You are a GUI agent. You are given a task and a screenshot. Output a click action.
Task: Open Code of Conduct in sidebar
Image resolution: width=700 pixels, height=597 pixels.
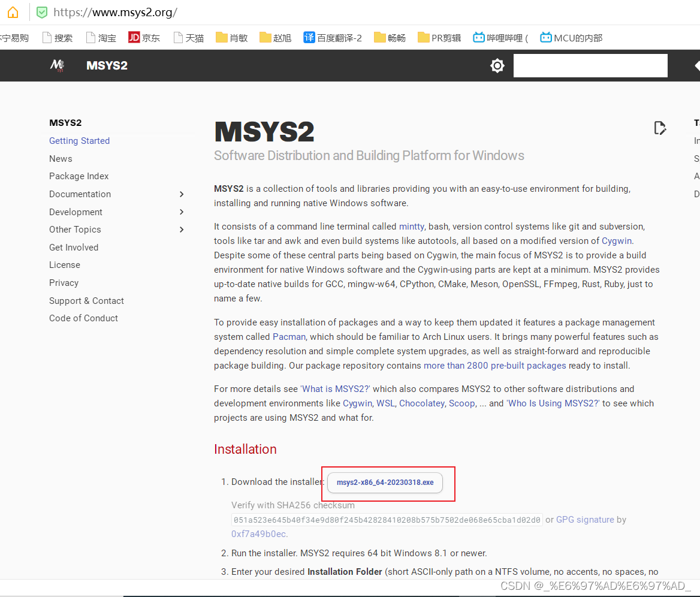(x=83, y=318)
